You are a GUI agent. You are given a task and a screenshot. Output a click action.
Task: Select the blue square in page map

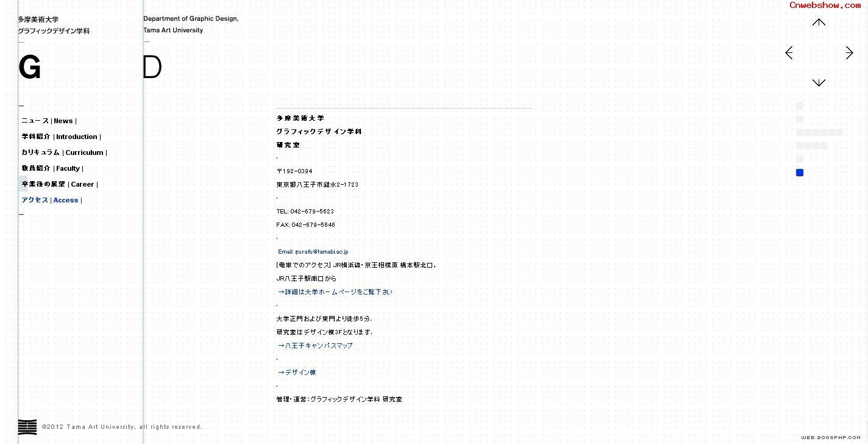(800, 173)
